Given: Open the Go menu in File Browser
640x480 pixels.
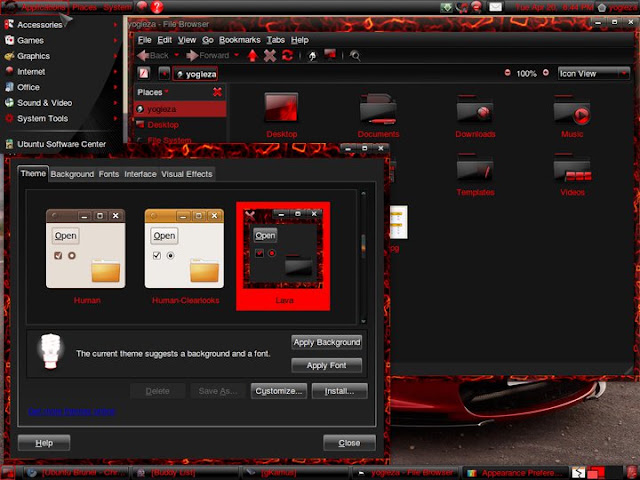Looking at the screenshot, I should [x=208, y=40].
